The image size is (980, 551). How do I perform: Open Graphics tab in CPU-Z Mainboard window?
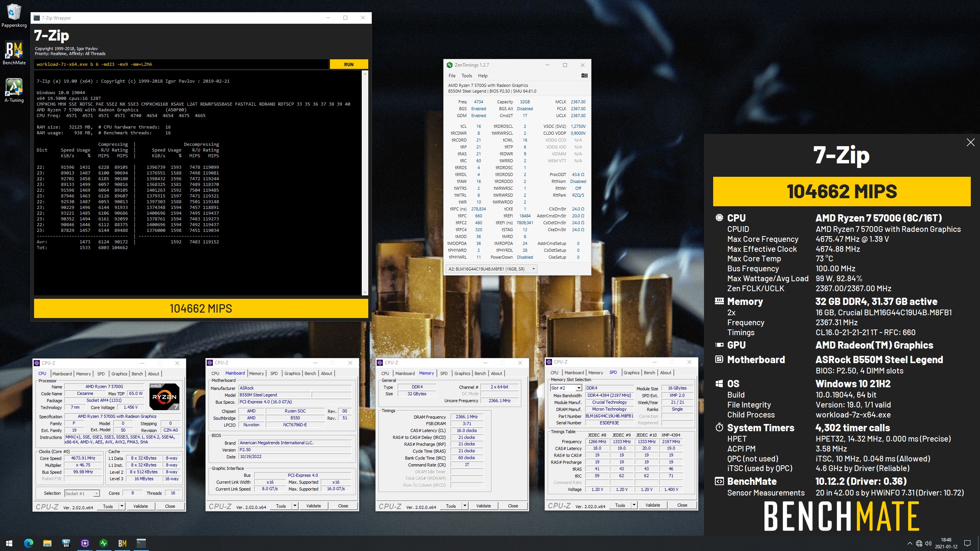[x=292, y=373]
